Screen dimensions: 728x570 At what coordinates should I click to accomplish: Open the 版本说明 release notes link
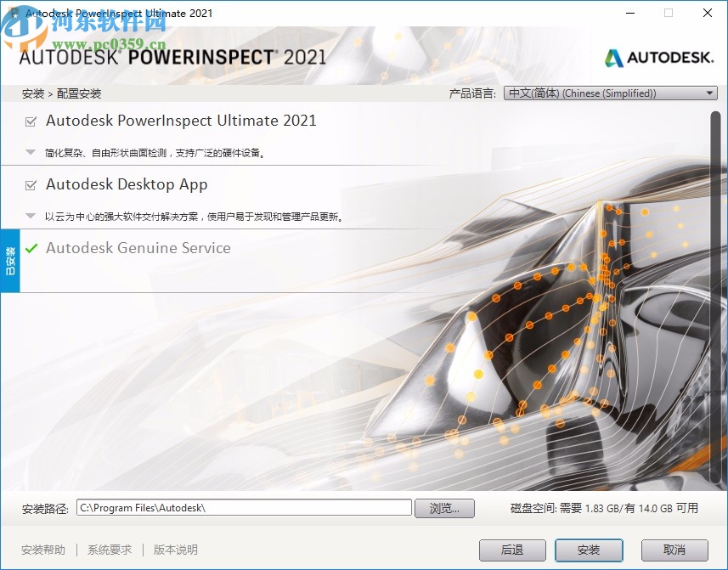(174, 550)
